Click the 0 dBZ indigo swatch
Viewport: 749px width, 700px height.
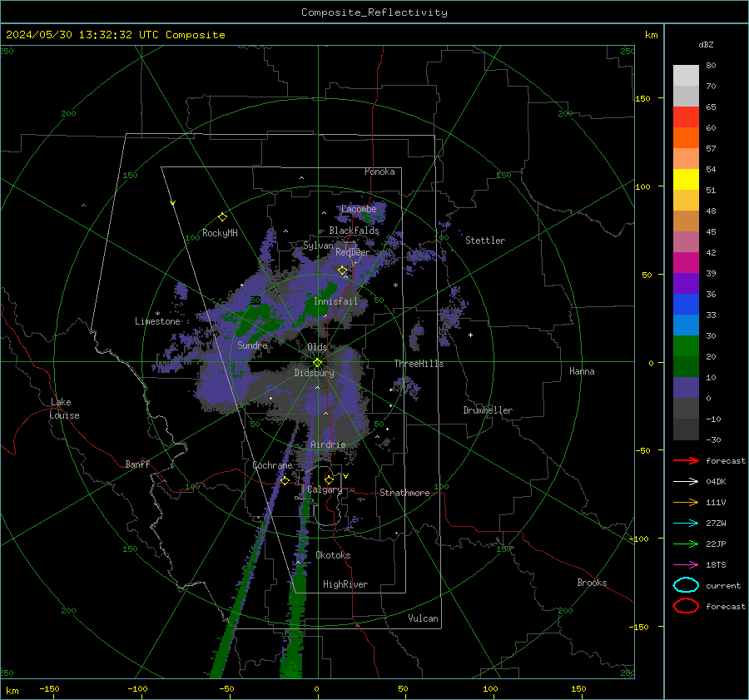pyautogui.click(x=686, y=388)
